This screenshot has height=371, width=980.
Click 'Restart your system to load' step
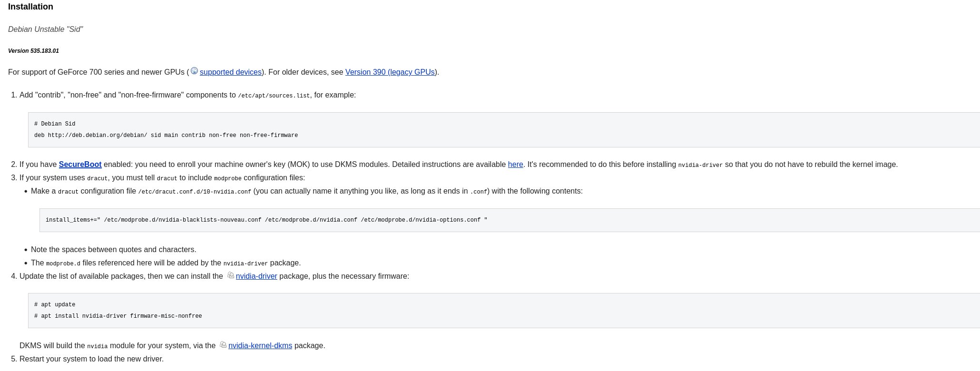point(91,359)
